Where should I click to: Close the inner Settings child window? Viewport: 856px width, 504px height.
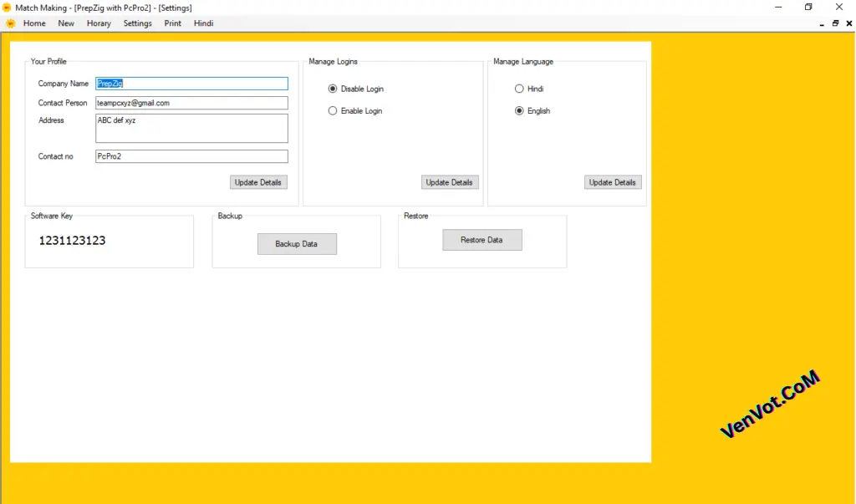[x=849, y=23]
